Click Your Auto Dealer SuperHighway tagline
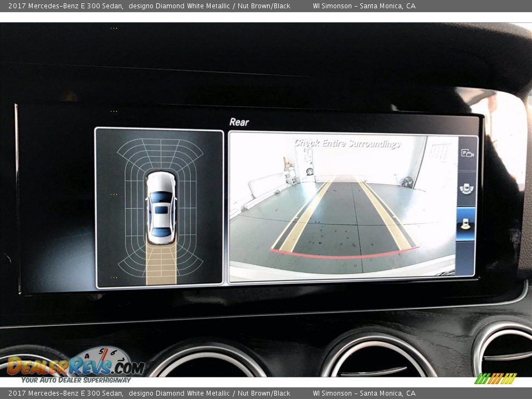Image resolution: width=532 pixels, height=399 pixels. tap(76, 380)
